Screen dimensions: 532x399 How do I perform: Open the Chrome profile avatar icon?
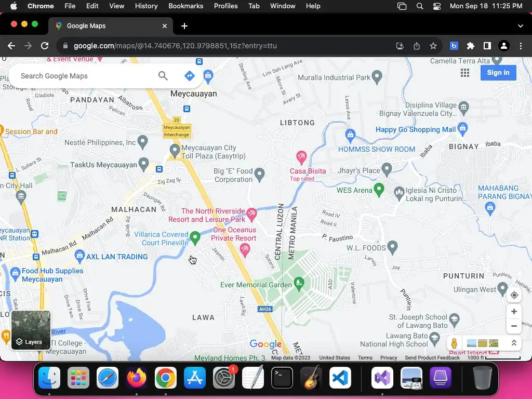[504, 46]
